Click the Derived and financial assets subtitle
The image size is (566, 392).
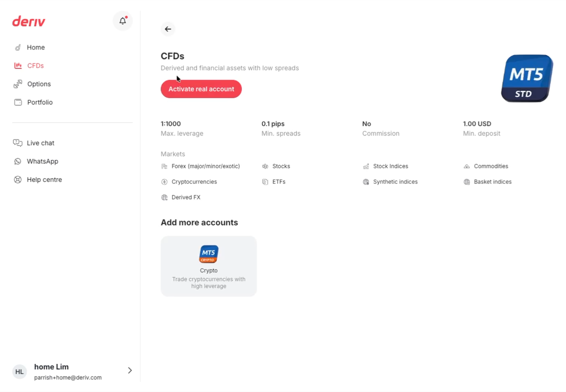point(230,68)
